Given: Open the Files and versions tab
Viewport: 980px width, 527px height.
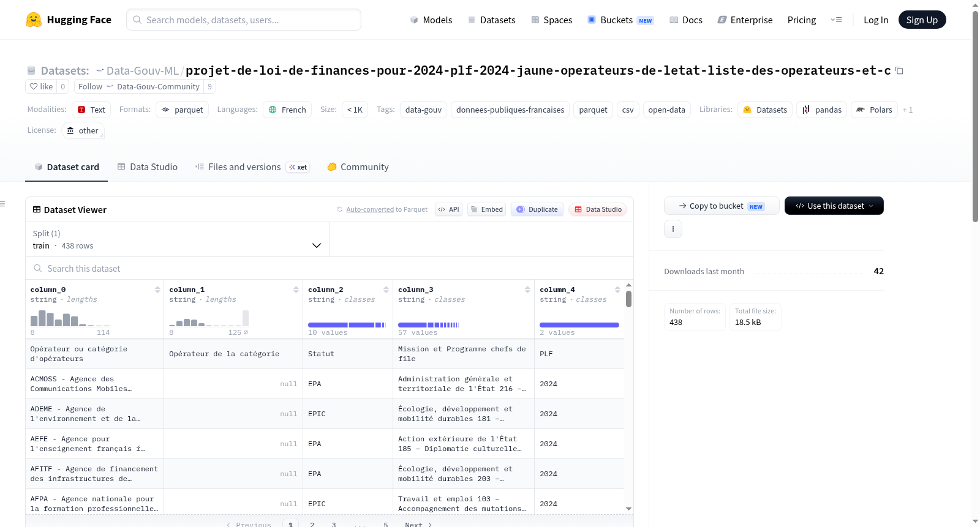Looking at the screenshot, I should coord(252,167).
